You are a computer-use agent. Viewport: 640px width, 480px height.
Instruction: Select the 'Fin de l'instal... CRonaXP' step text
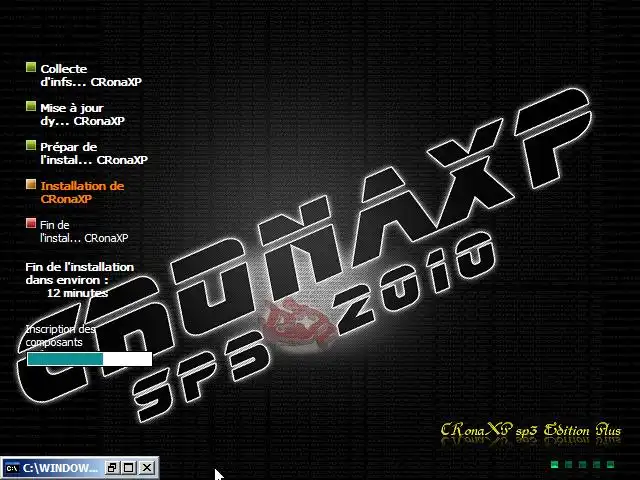pos(84,231)
